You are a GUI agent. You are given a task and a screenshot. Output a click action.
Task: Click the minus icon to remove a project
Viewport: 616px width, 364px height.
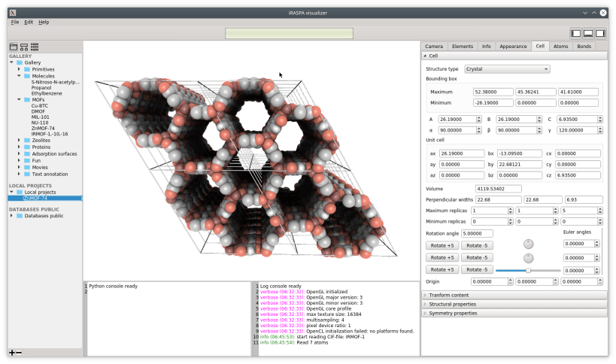[19, 353]
